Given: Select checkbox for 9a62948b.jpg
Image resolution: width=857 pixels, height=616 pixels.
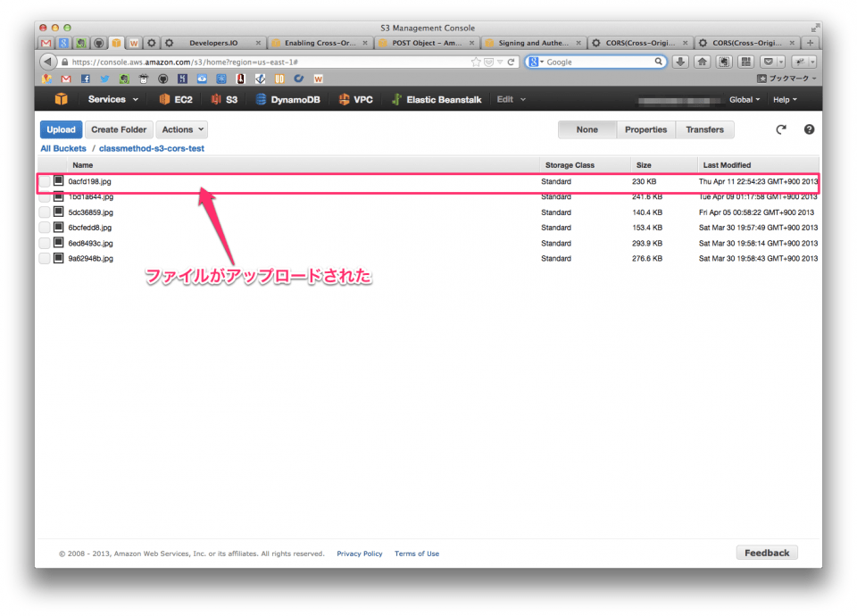Looking at the screenshot, I should pos(45,259).
